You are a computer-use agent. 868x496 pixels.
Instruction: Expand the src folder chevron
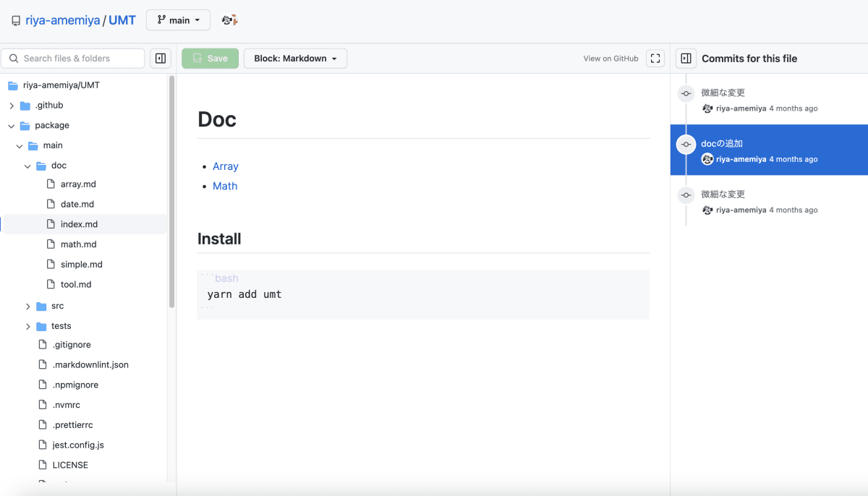(x=27, y=307)
